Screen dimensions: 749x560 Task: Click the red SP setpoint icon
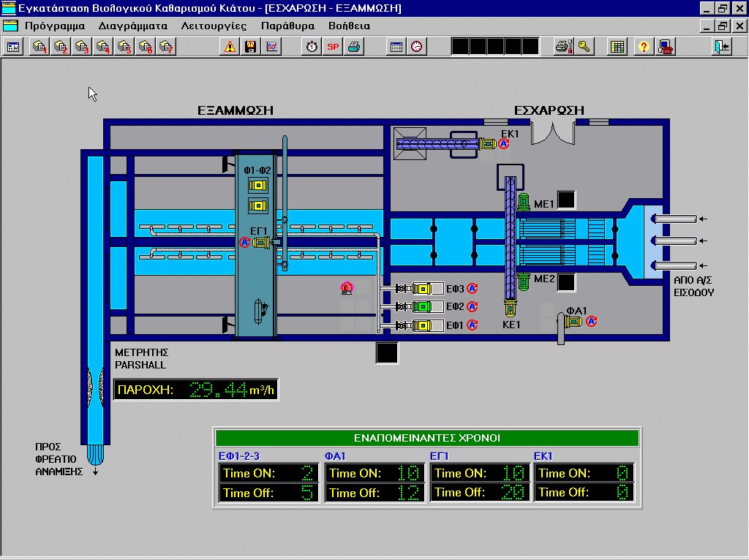coord(333,47)
